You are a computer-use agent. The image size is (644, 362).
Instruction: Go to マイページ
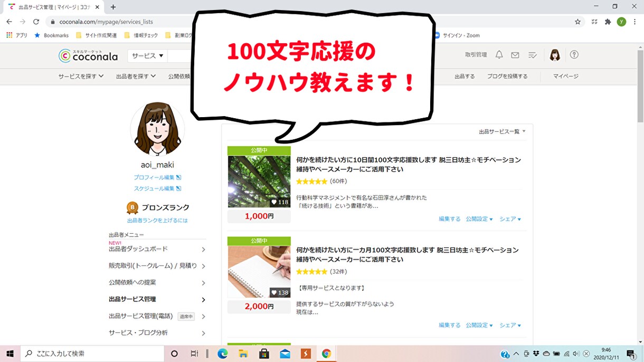point(566,76)
